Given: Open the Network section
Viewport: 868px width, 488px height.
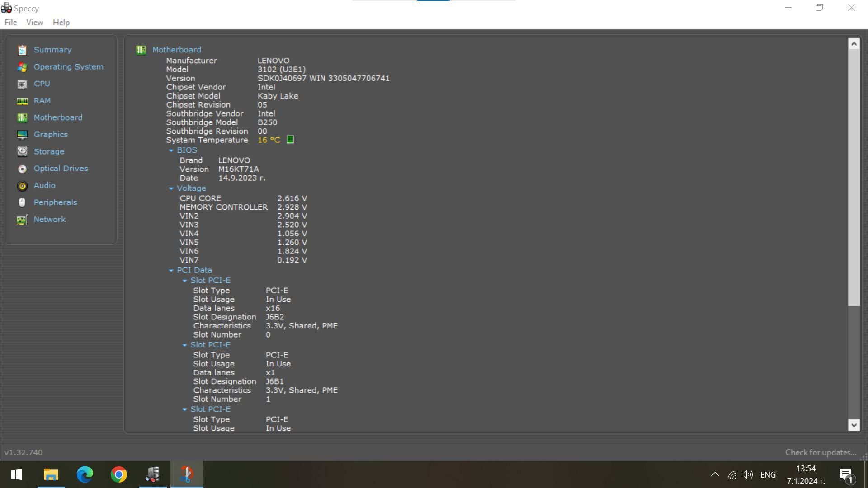Looking at the screenshot, I should pyautogui.click(x=50, y=220).
